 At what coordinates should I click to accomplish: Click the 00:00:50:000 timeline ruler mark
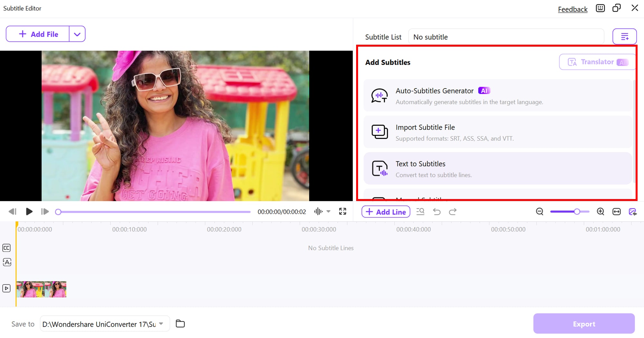[508, 229]
